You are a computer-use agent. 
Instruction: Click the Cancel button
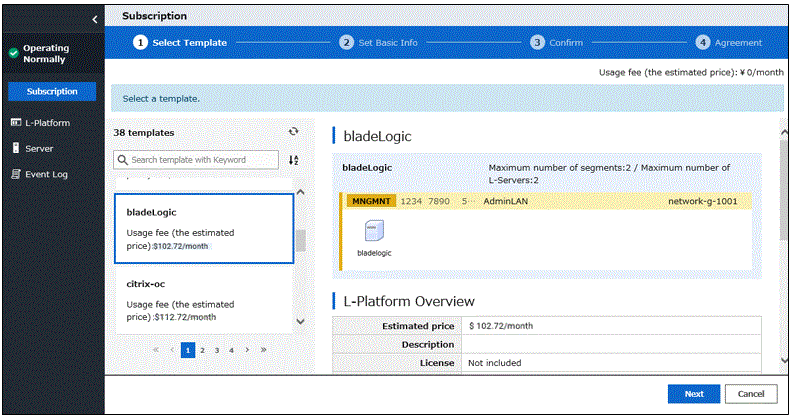751,394
